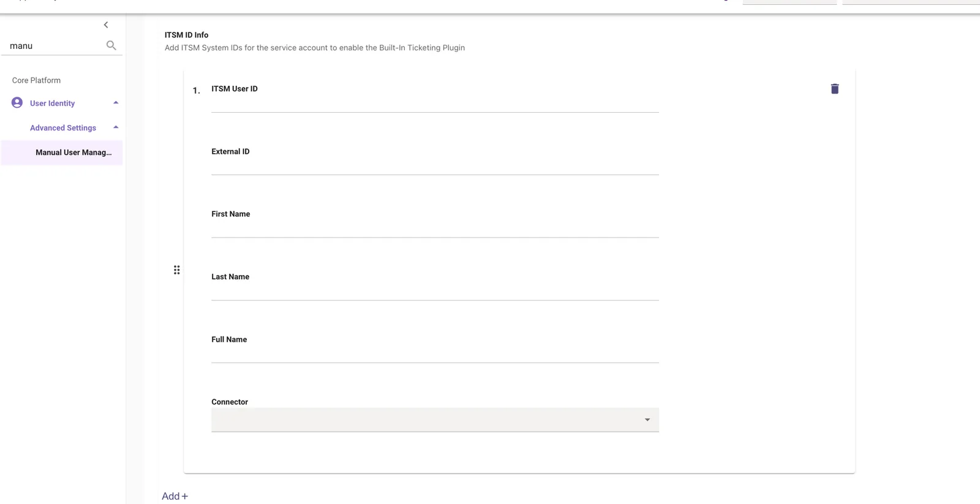980x504 pixels.
Task: Click the search magnifier icon
Action: point(111,45)
